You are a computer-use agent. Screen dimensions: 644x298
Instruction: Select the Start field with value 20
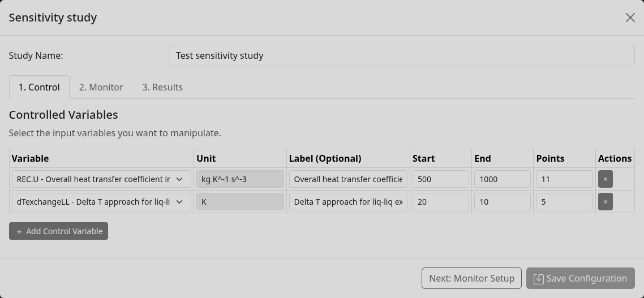(440, 202)
